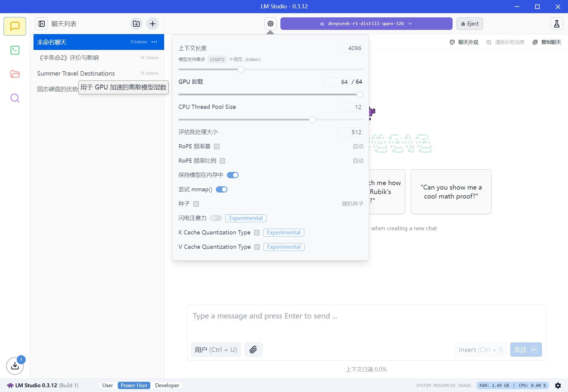Click the RAM and CPU usage indicator
Image resolution: width=568 pixels, height=392 pixels.
[513, 385]
